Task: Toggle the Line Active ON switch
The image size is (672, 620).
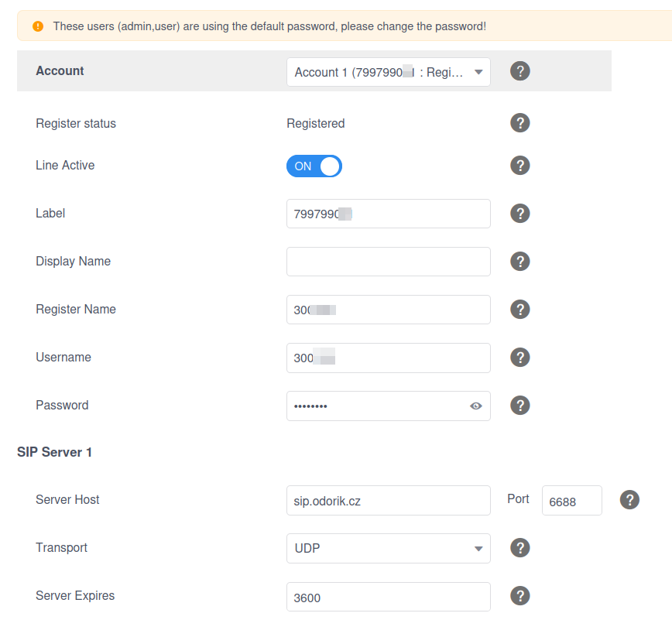Action: [x=314, y=166]
